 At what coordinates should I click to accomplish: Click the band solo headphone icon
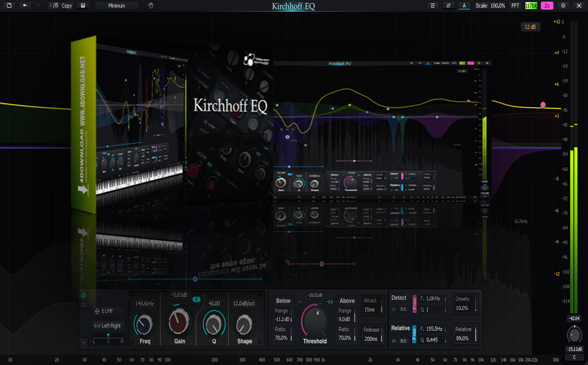pyautogui.click(x=83, y=306)
